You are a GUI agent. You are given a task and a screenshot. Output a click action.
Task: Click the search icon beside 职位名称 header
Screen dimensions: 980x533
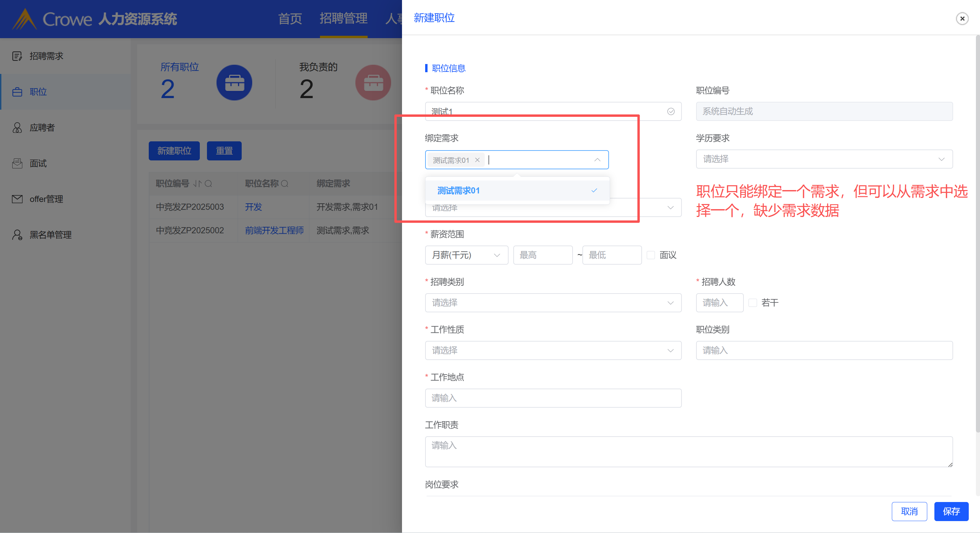click(285, 184)
